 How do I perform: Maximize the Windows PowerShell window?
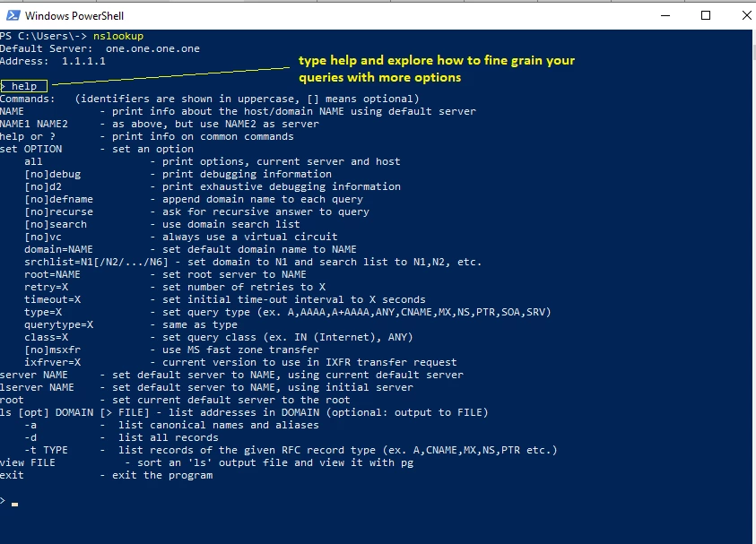[706, 15]
